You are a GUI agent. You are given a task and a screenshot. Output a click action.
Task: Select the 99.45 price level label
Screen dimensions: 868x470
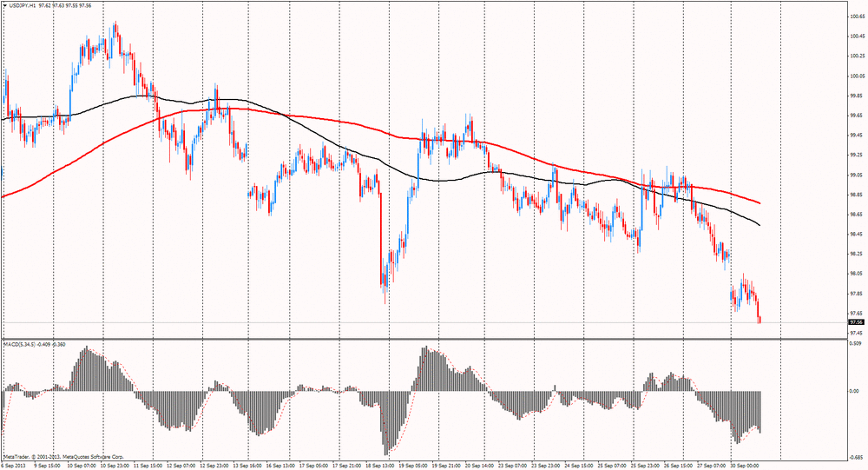click(857, 136)
